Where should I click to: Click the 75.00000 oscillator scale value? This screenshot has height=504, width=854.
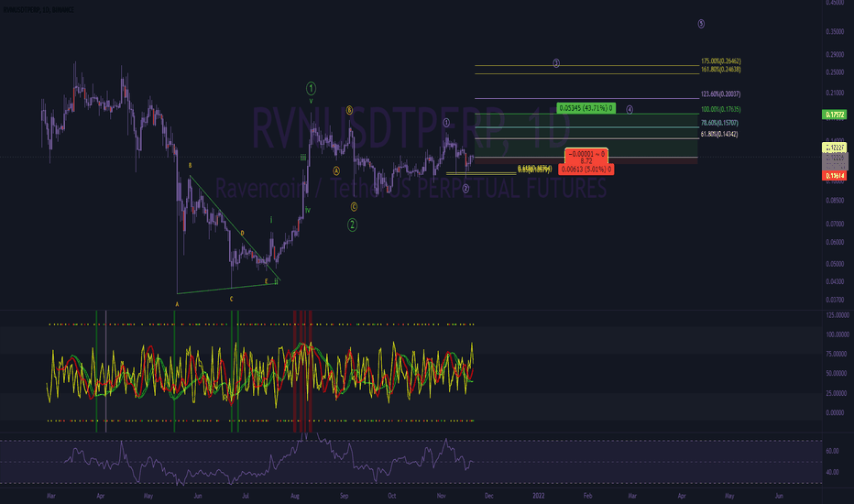coord(838,354)
